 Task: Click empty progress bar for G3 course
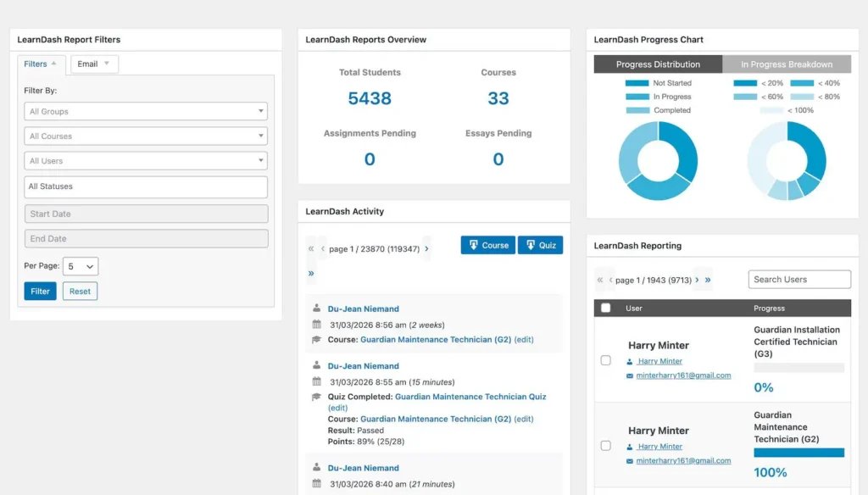(798, 368)
